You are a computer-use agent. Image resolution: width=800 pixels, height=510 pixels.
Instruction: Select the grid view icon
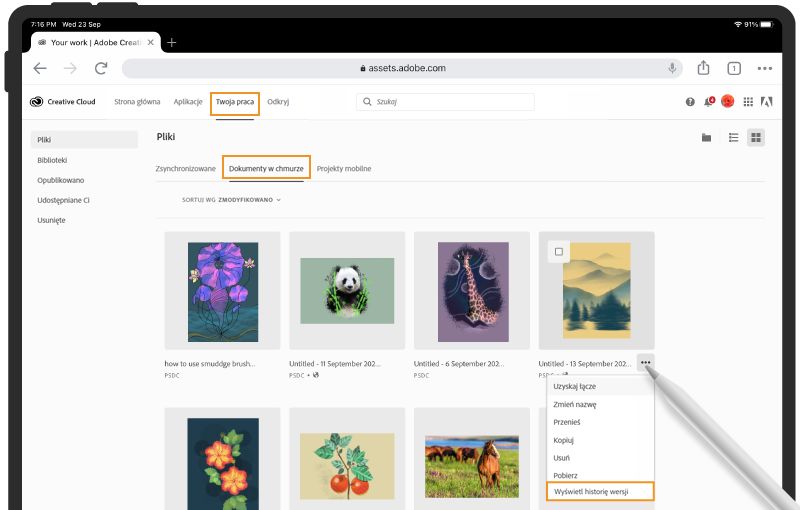coord(756,137)
